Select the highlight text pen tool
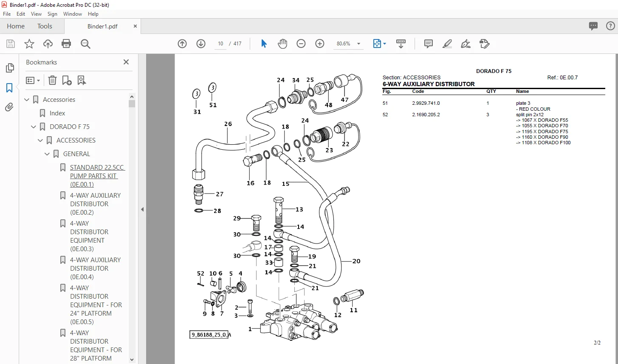 pyautogui.click(x=447, y=44)
